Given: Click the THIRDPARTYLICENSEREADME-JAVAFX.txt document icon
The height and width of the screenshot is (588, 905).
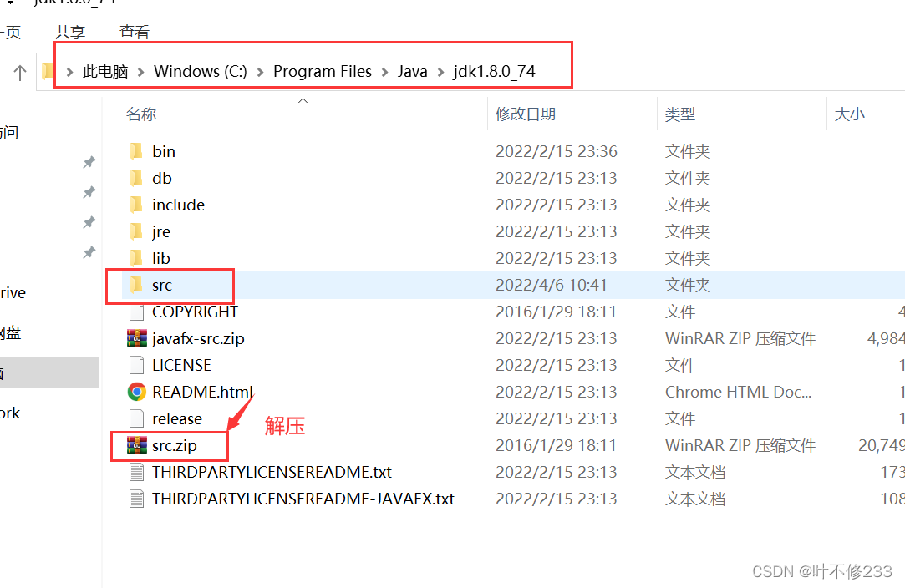Looking at the screenshot, I should pyautogui.click(x=136, y=499).
